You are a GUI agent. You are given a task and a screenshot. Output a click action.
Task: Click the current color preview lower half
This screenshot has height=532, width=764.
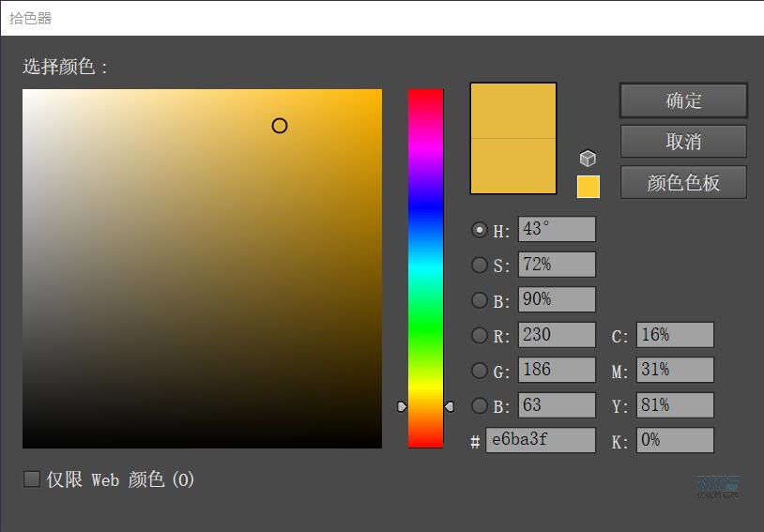point(513,166)
